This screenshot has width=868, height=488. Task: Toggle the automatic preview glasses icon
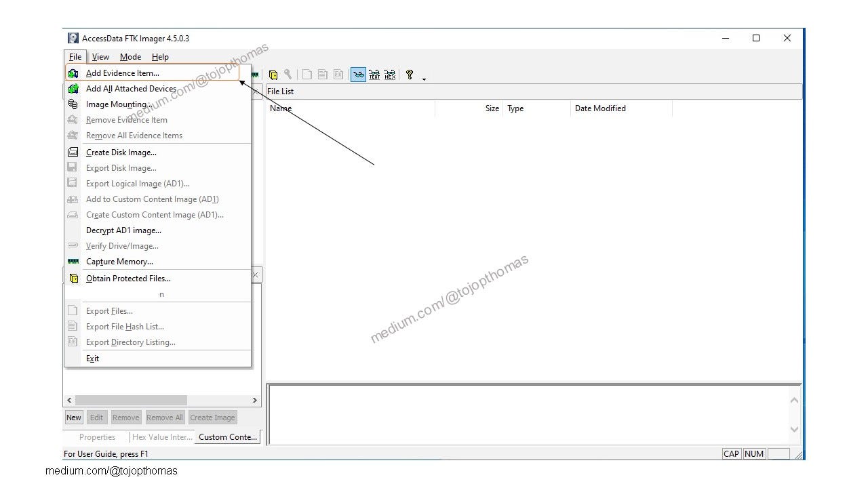358,75
